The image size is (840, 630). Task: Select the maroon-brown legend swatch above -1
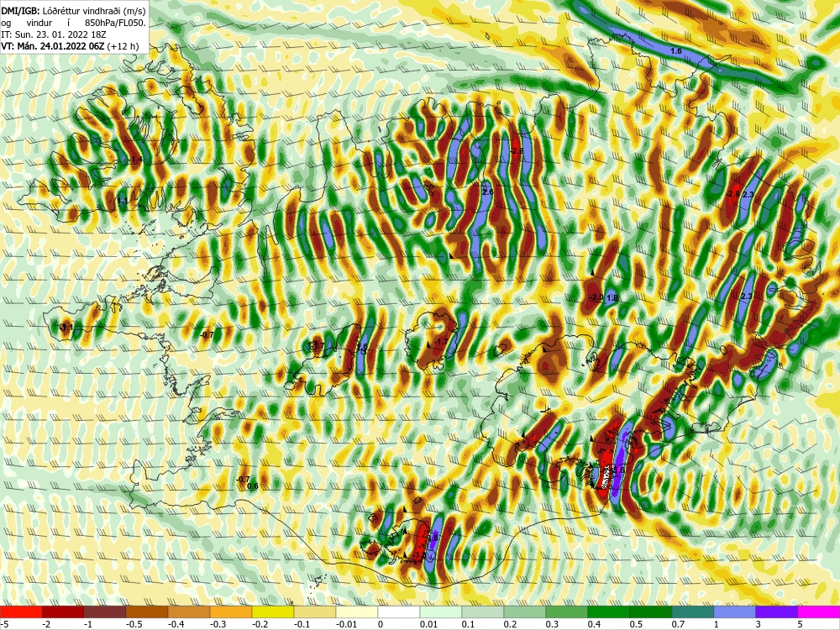coord(105,612)
